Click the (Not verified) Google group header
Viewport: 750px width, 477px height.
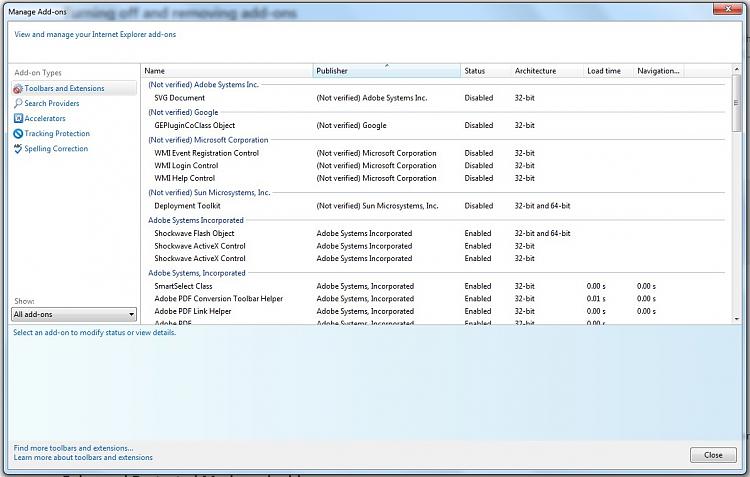(183, 112)
